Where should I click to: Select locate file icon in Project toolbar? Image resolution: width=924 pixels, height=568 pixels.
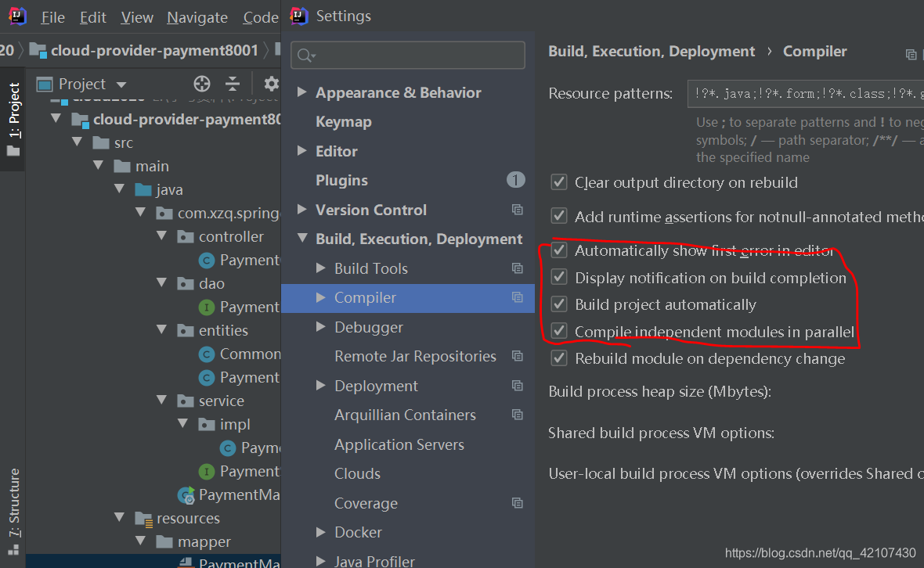[201, 83]
